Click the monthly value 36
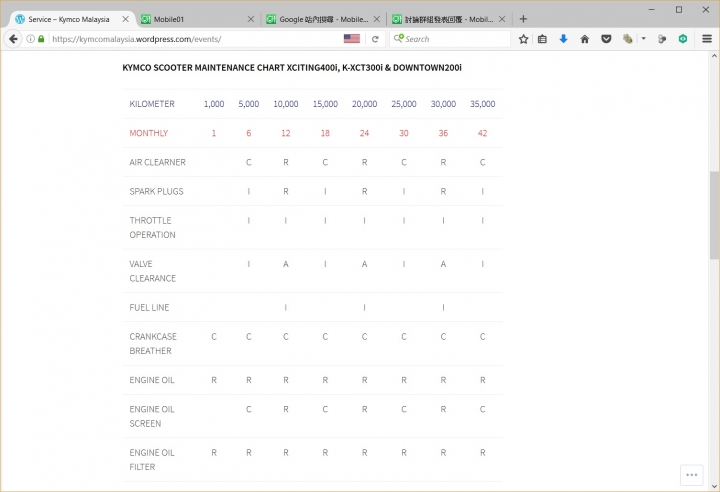 coord(443,133)
